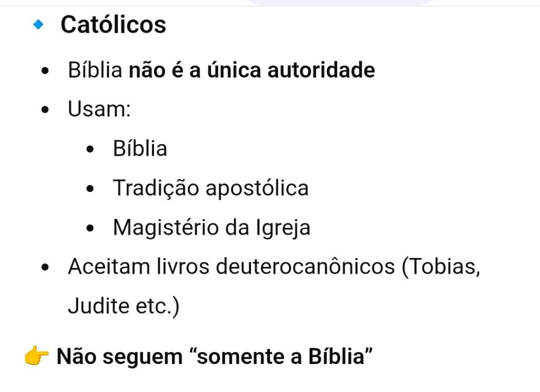Click the bullet before "Usam:"
This screenshot has width=540, height=392.
pos(47,110)
